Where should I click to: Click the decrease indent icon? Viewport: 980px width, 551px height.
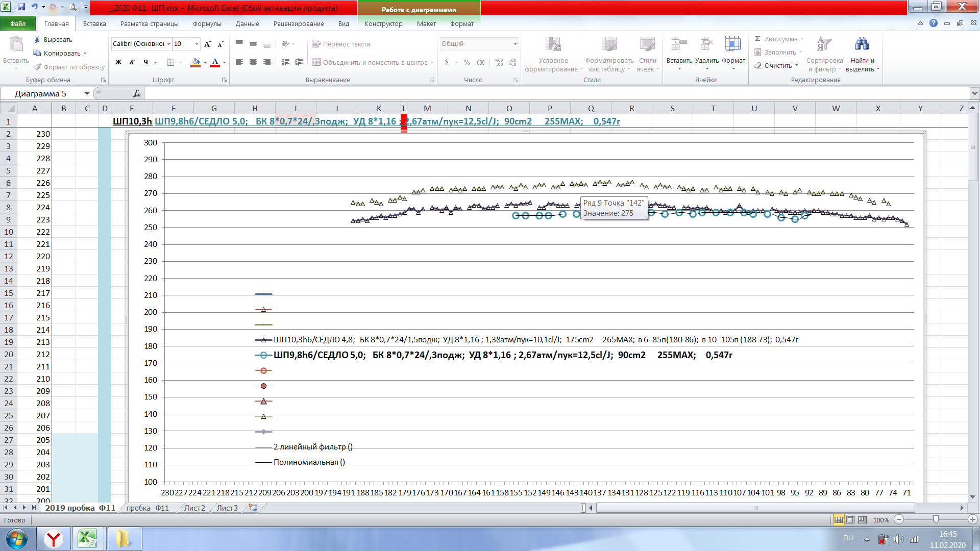(285, 62)
